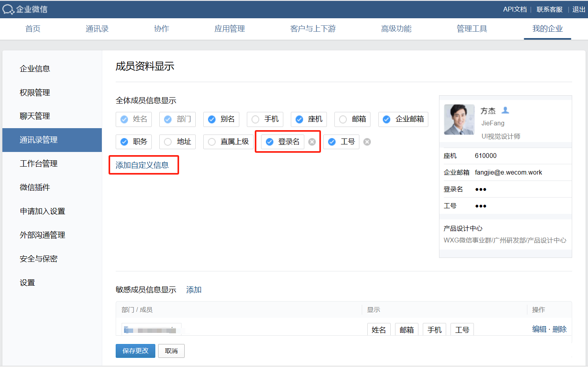Toggle the 部门 checkbox
Viewport: 588px width, 367px height.
[168, 119]
